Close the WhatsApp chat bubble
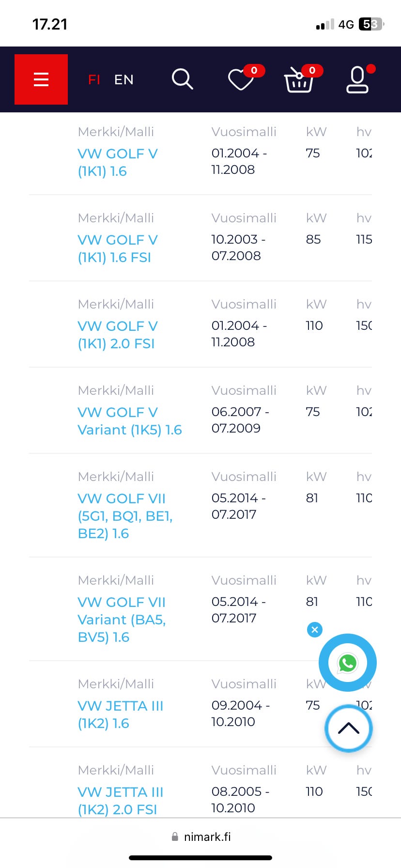This screenshot has height=868, width=401. 315,630
